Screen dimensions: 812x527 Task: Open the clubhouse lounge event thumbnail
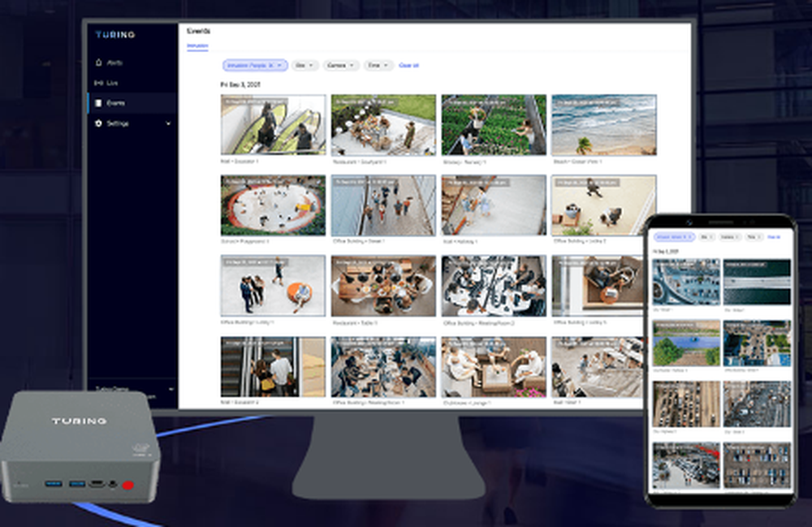[x=494, y=367]
